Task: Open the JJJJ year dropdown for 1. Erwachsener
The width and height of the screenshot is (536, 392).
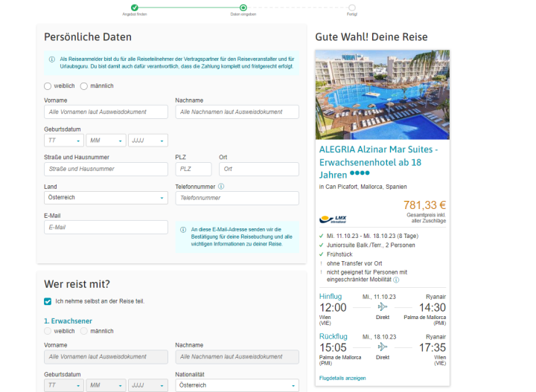Action: coord(148,385)
